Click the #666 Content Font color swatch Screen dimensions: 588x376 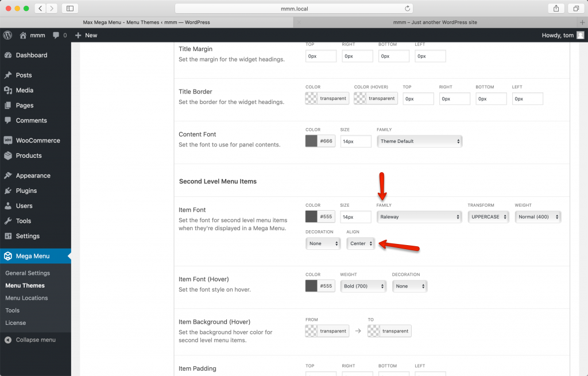[x=310, y=141]
